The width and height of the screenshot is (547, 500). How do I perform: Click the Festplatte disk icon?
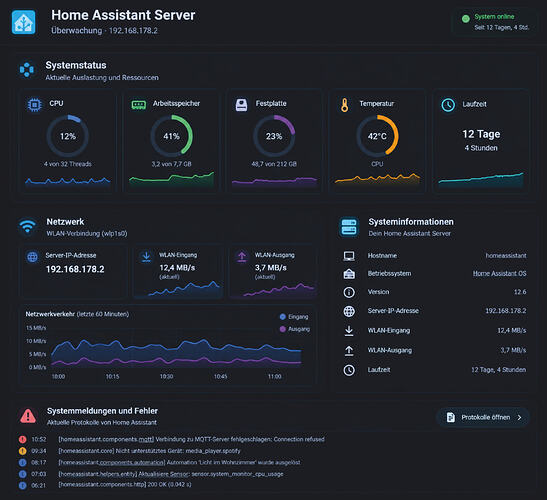241,104
